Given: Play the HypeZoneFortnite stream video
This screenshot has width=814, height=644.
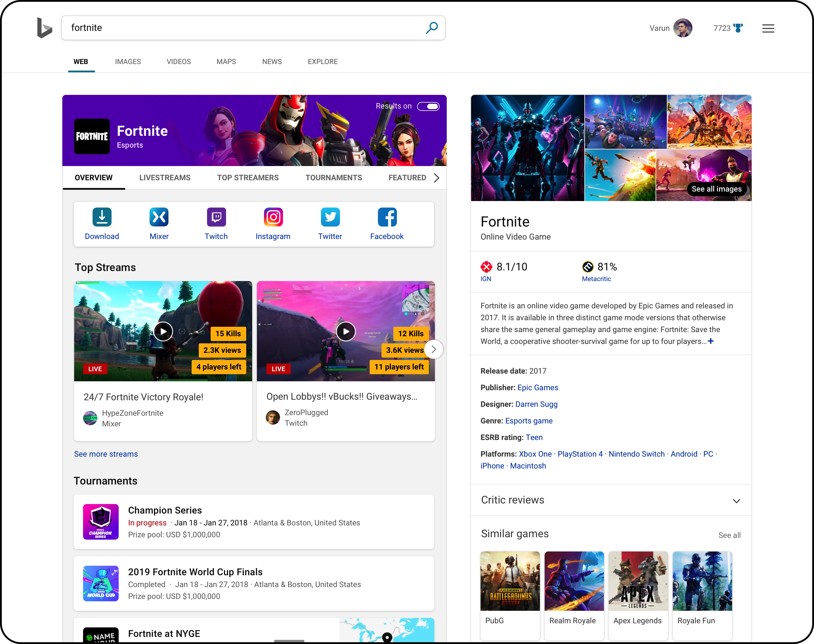Looking at the screenshot, I should pyautogui.click(x=163, y=331).
